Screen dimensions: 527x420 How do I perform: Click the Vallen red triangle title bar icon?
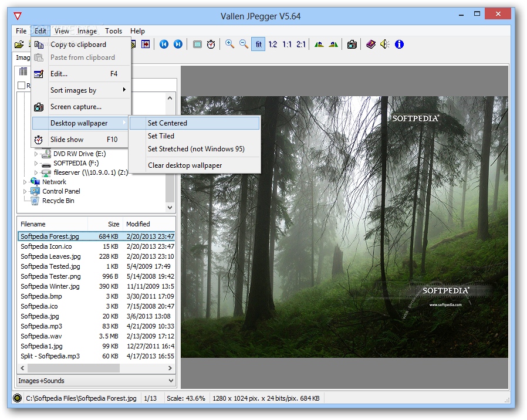click(18, 16)
